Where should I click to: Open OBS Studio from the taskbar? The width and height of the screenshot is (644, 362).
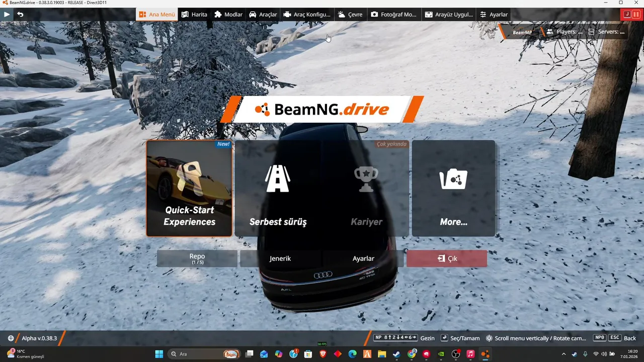pyautogui.click(x=456, y=354)
